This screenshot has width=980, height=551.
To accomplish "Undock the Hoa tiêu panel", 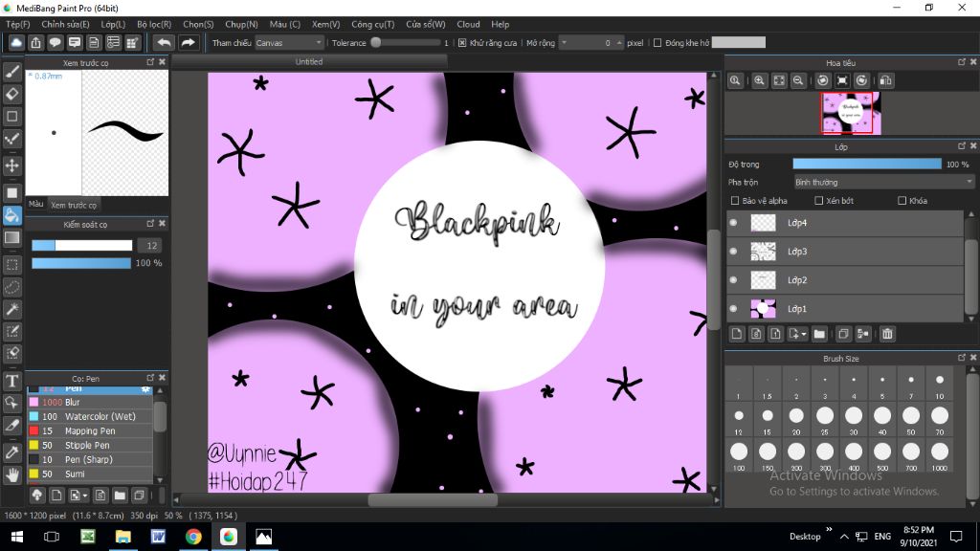I will coord(962,62).
